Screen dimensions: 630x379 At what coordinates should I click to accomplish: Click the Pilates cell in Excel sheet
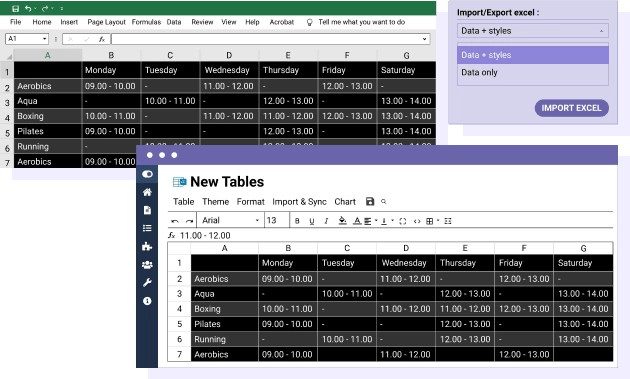point(47,131)
